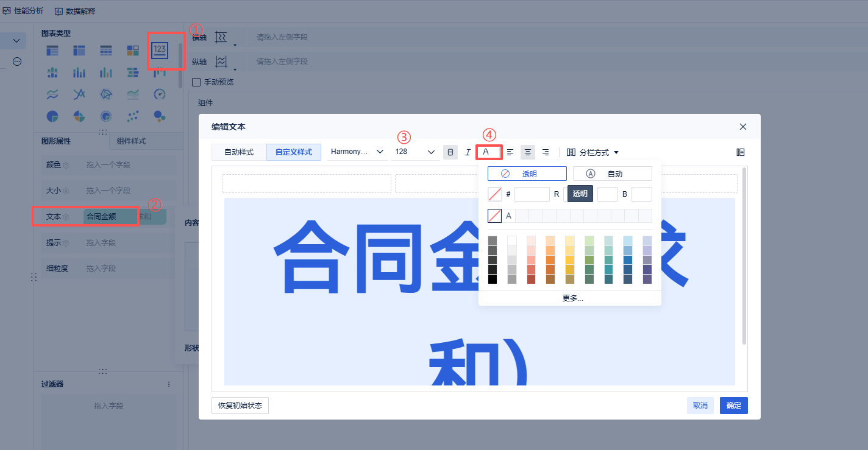Select the 透明 transparent color option
The image size is (868, 450).
(x=527, y=174)
